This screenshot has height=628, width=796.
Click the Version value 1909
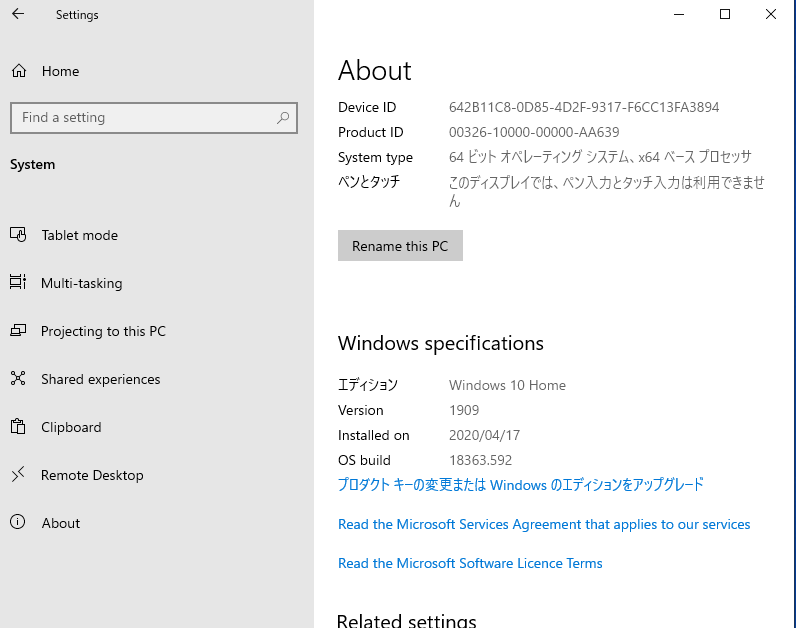[x=464, y=410]
